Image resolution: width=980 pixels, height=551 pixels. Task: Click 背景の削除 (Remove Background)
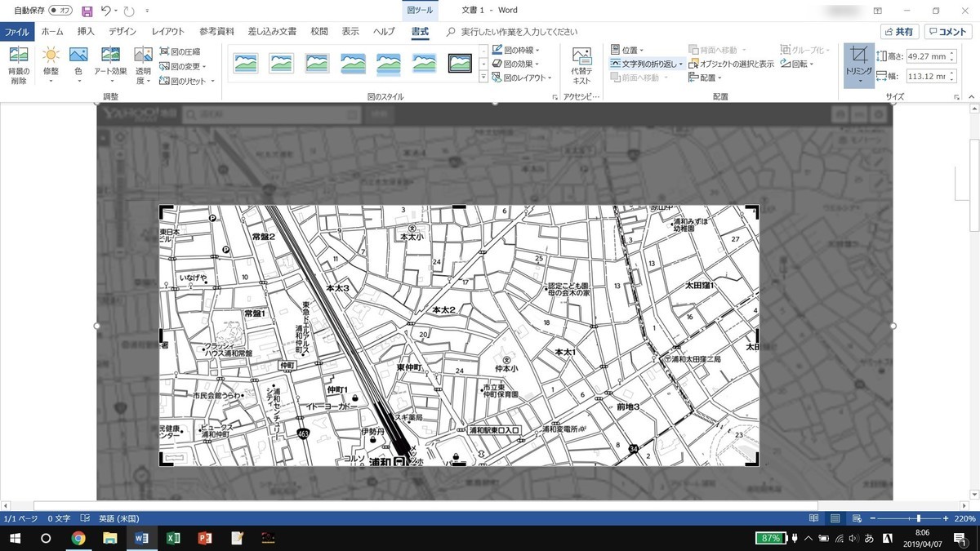point(18,66)
